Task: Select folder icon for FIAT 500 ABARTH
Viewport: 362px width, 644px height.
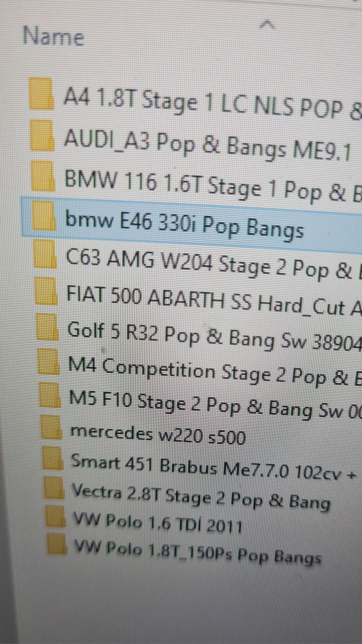Action: (47, 291)
